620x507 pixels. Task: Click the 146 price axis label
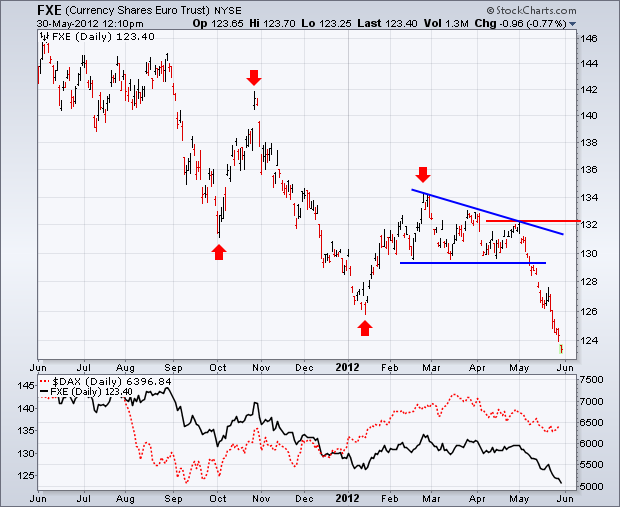589,39
